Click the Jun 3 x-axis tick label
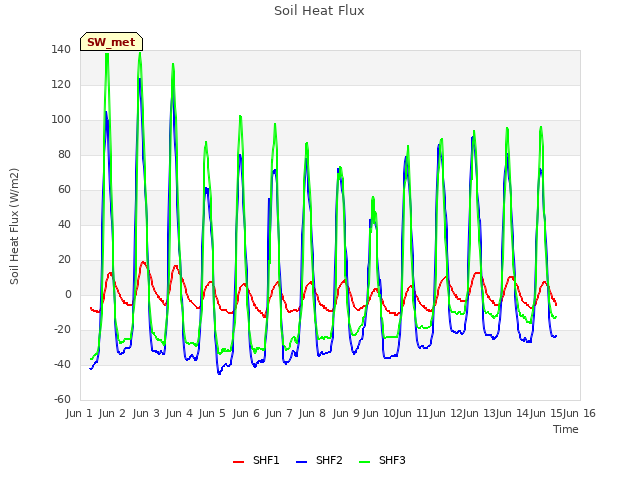The height and width of the screenshot is (480, 640). click(x=146, y=413)
